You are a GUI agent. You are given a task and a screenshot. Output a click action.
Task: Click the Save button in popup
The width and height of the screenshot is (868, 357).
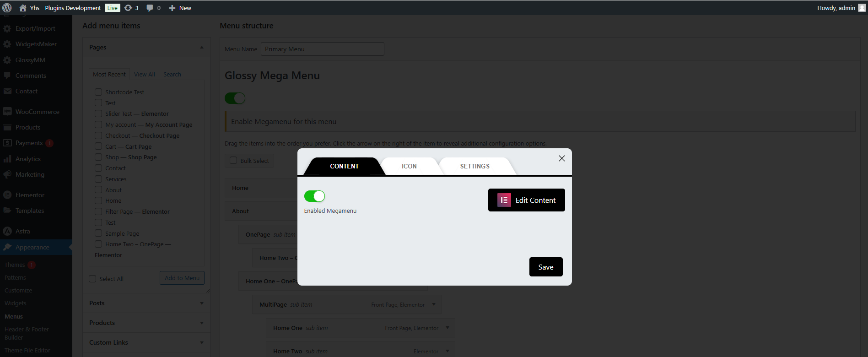coord(546,267)
